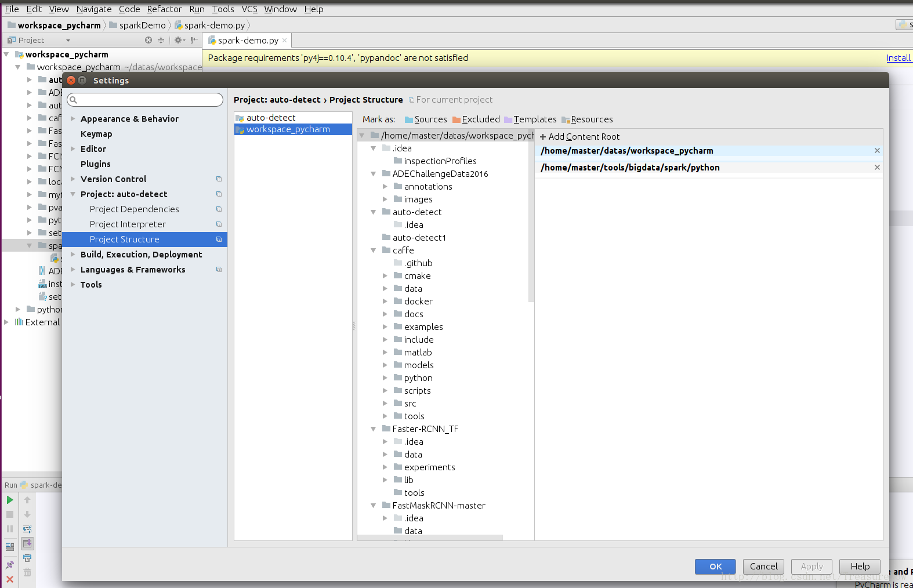
Task: Mark folder as Excluded
Action: coord(476,119)
